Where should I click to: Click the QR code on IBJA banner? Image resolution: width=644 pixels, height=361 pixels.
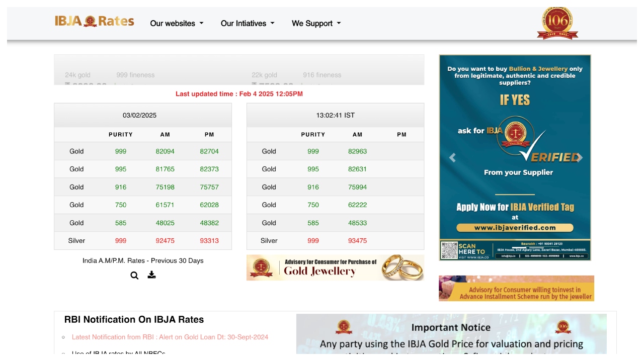tap(449, 250)
